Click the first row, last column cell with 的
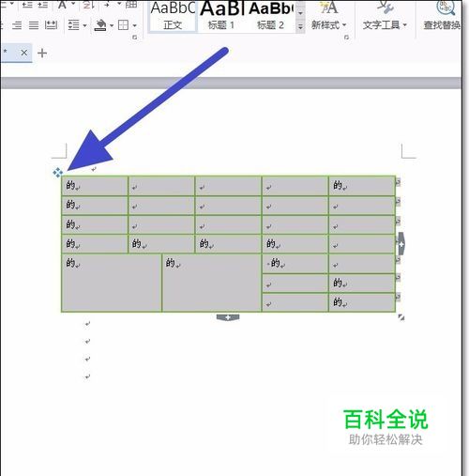 [361, 186]
